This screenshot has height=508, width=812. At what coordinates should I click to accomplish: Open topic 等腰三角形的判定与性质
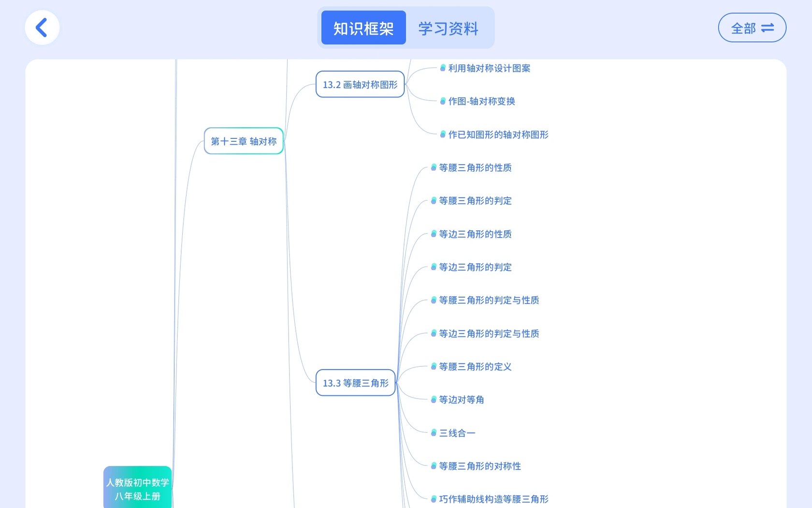pos(489,300)
